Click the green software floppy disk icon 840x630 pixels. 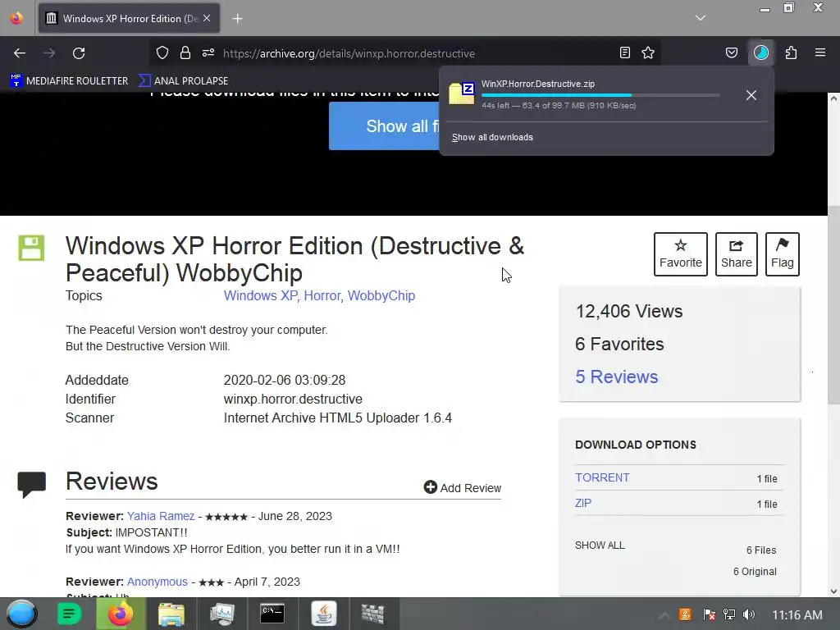point(32,248)
